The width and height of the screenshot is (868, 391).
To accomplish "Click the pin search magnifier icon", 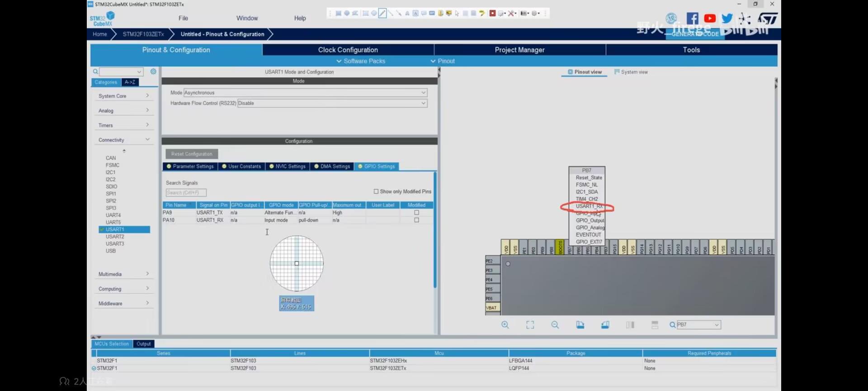I will [x=672, y=325].
